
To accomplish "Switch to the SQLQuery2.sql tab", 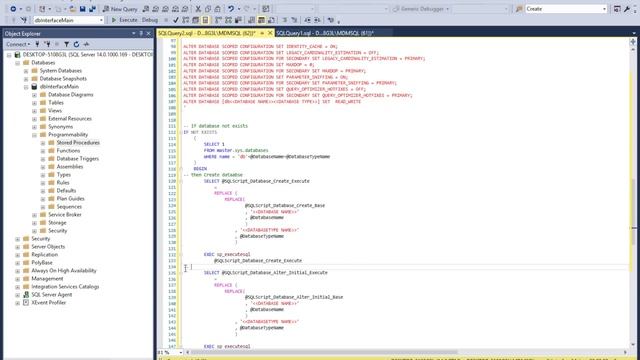I will (x=207, y=33).
